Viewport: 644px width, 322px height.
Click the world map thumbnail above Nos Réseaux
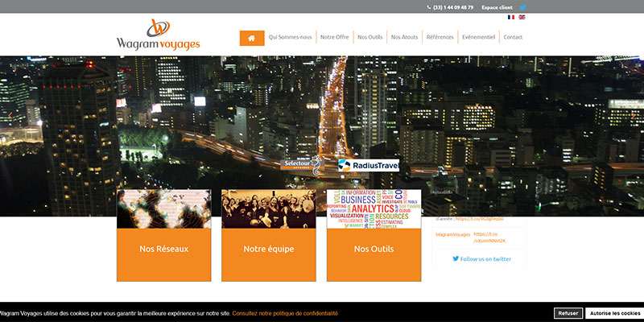164,209
